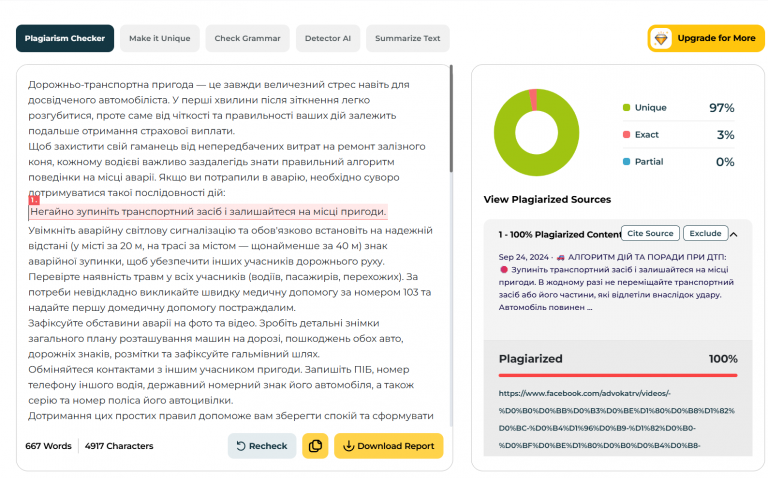
Task: Click the green Unique legend dot
Action: tap(626, 107)
